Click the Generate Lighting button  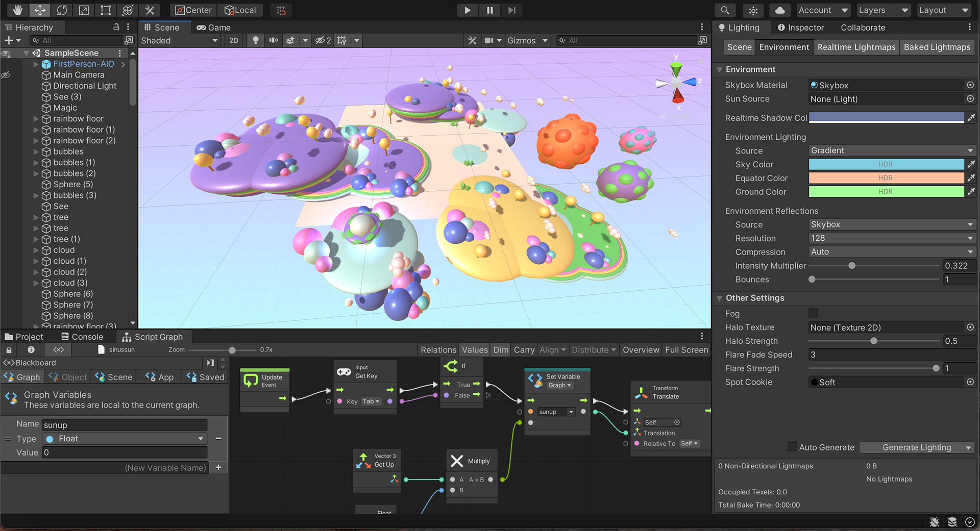[x=917, y=447]
